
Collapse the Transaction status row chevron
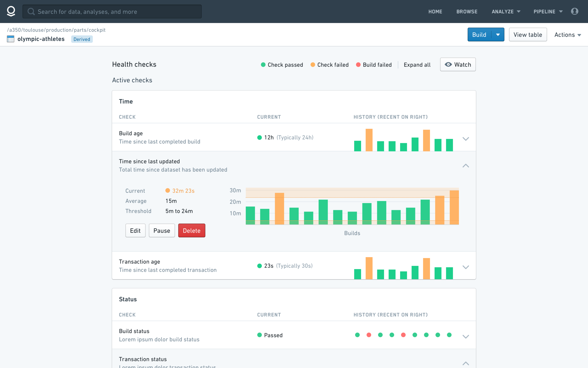point(465,363)
